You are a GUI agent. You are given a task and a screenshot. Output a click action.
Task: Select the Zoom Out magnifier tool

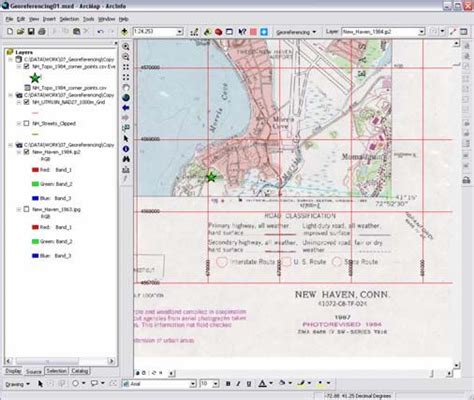(126, 57)
